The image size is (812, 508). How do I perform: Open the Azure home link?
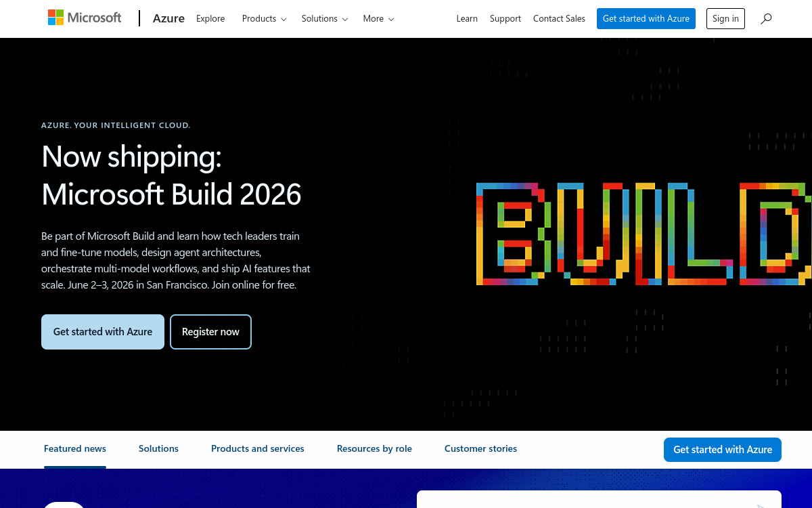tap(168, 18)
